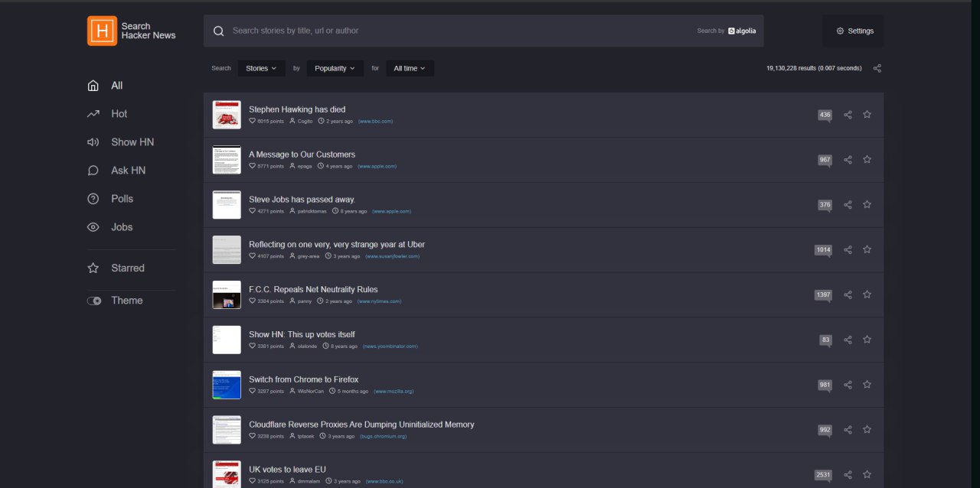Star the Cloudflare Reverse Proxies story

coord(867,430)
